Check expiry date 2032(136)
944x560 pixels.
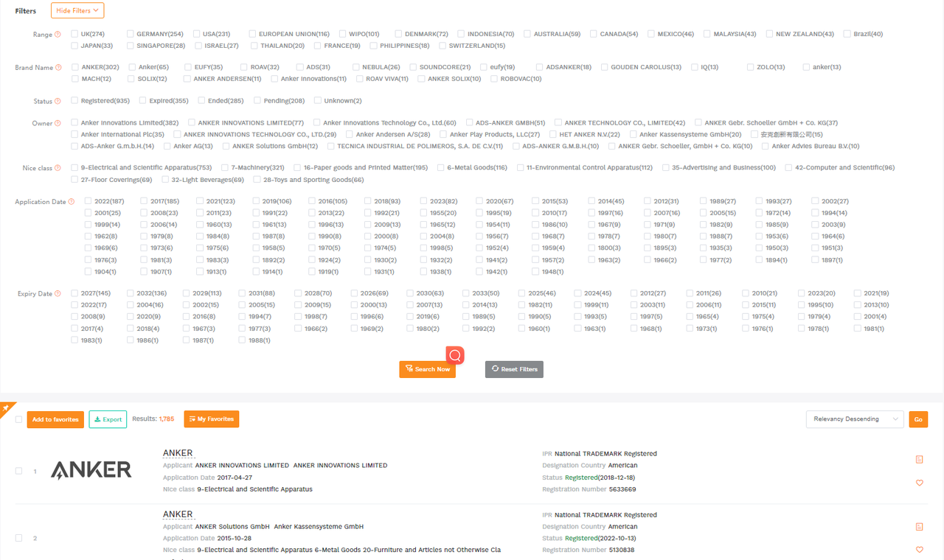coord(131,293)
